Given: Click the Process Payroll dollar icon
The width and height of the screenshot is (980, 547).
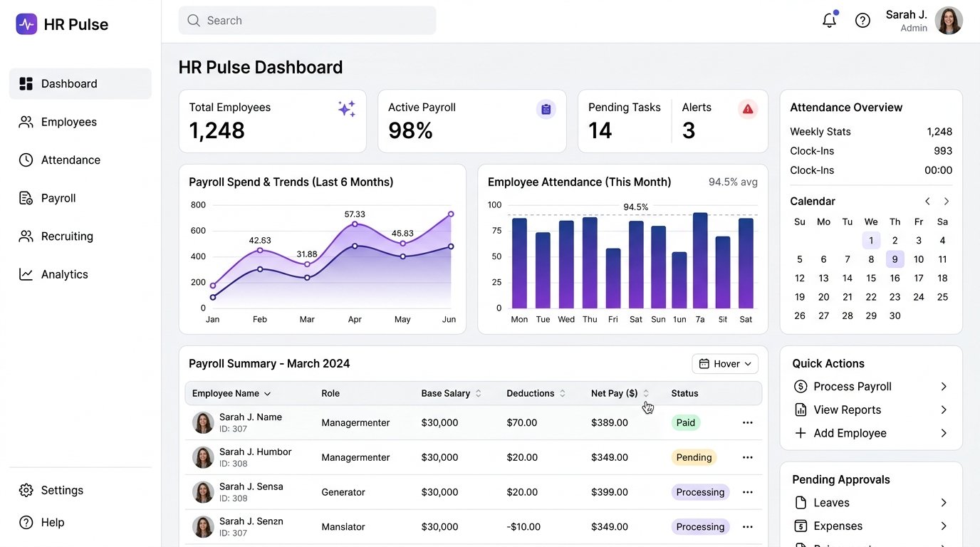Looking at the screenshot, I should (x=801, y=387).
